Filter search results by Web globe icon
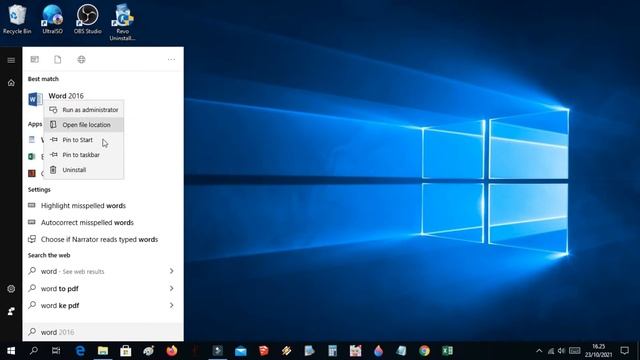The image size is (640, 360). pos(81,60)
